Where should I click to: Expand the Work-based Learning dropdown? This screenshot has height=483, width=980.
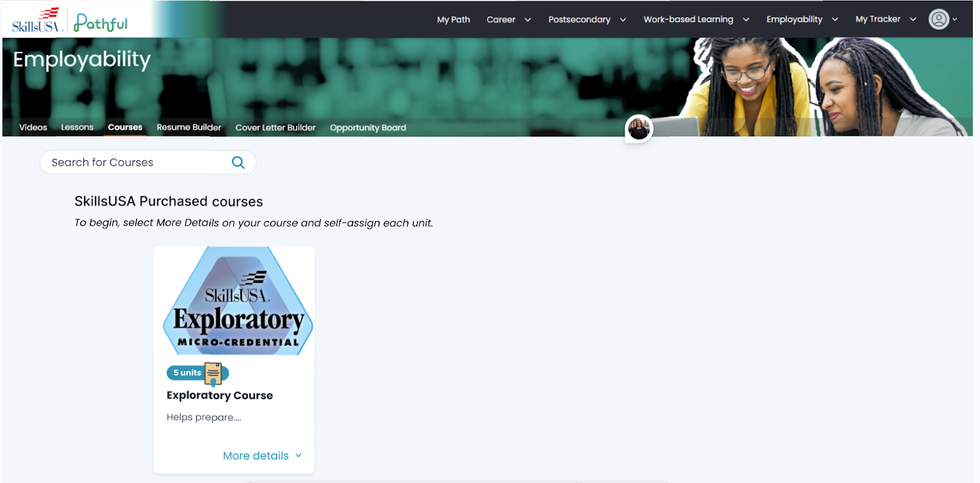(x=696, y=20)
